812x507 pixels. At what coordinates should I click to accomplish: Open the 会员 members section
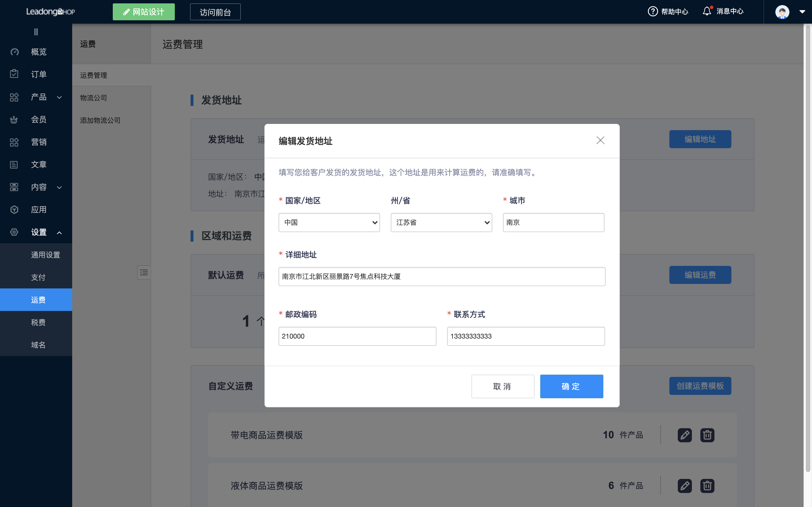coord(38,119)
